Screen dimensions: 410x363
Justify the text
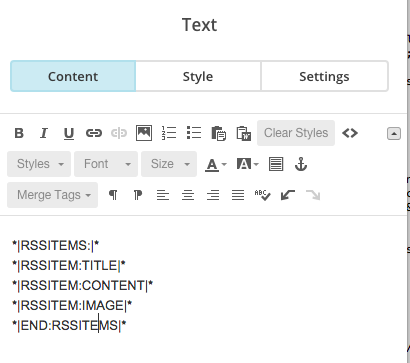[238, 195]
